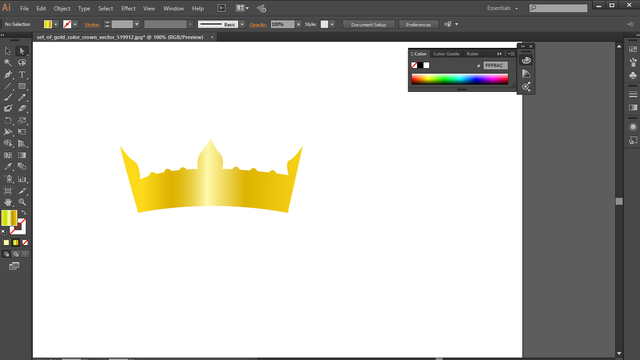Select the Paintbrush tool
The height and width of the screenshot is (360, 640).
[8, 97]
